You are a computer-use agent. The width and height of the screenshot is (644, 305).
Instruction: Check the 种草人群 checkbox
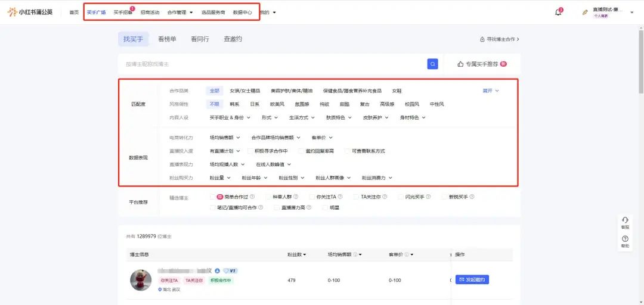point(268,197)
